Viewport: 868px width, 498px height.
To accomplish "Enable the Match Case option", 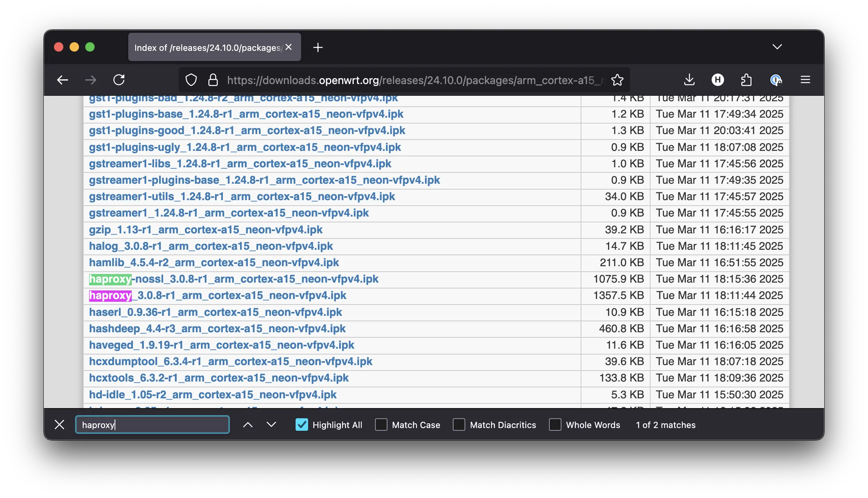I will point(381,425).
